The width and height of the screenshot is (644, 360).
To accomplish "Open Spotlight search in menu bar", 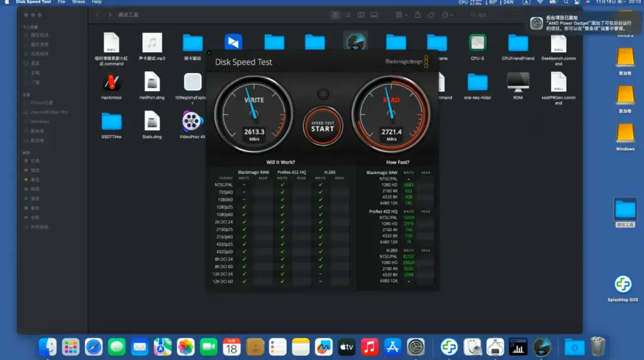I will (x=566, y=2).
